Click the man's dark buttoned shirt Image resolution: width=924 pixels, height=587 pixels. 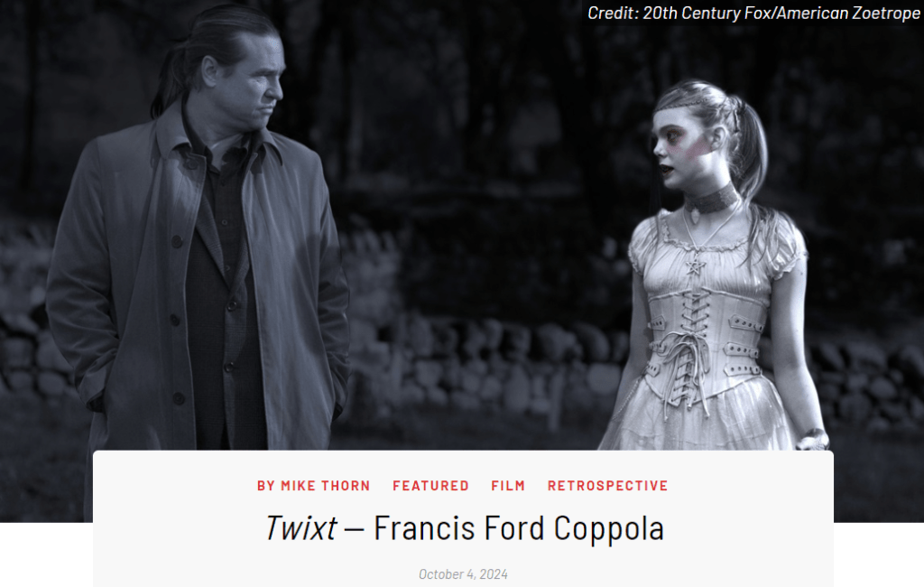tap(223, 295)
